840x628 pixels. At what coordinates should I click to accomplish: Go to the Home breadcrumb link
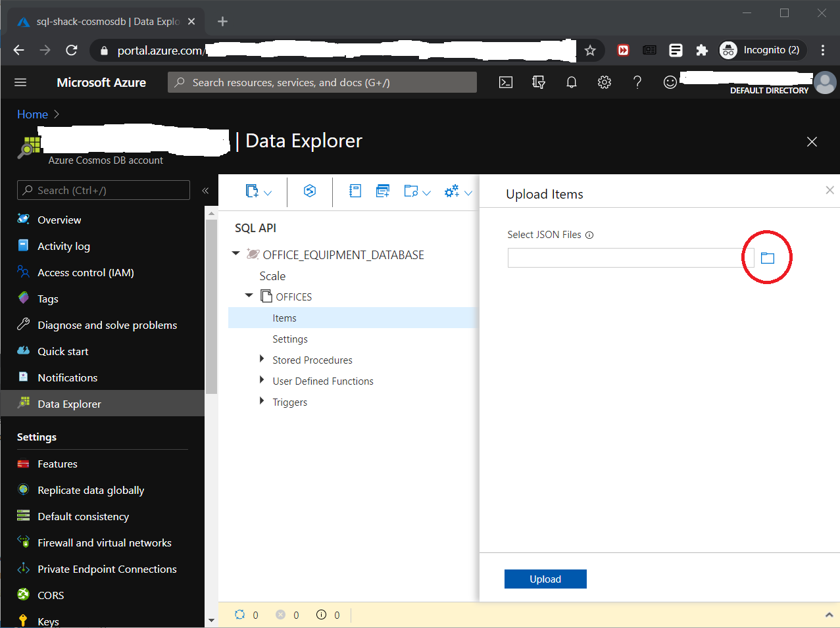click(x=32, y=114)
